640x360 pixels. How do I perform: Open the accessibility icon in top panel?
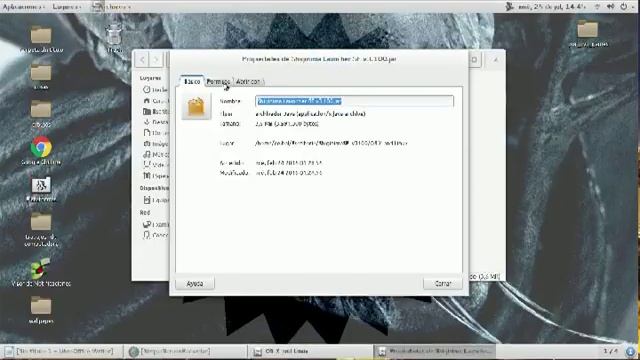pyautogui.click(x=509, y=7)
